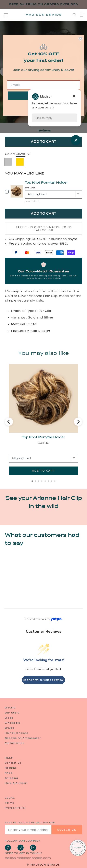This screenshot has height=868, width=87.
Task: Select the Gold color swatch
Action: tap(20, 162)
